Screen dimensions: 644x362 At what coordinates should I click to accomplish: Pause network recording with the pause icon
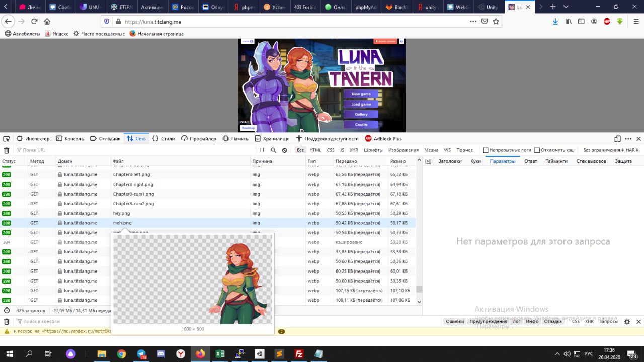click(x=262, y=150)
